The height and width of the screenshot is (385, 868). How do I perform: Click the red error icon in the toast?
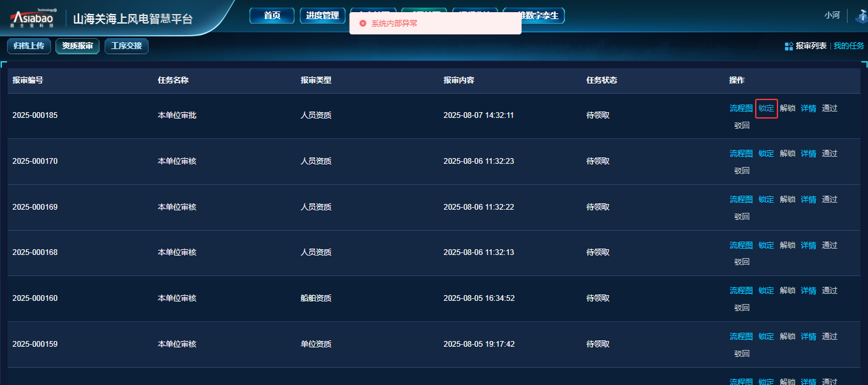click(363, 23)
